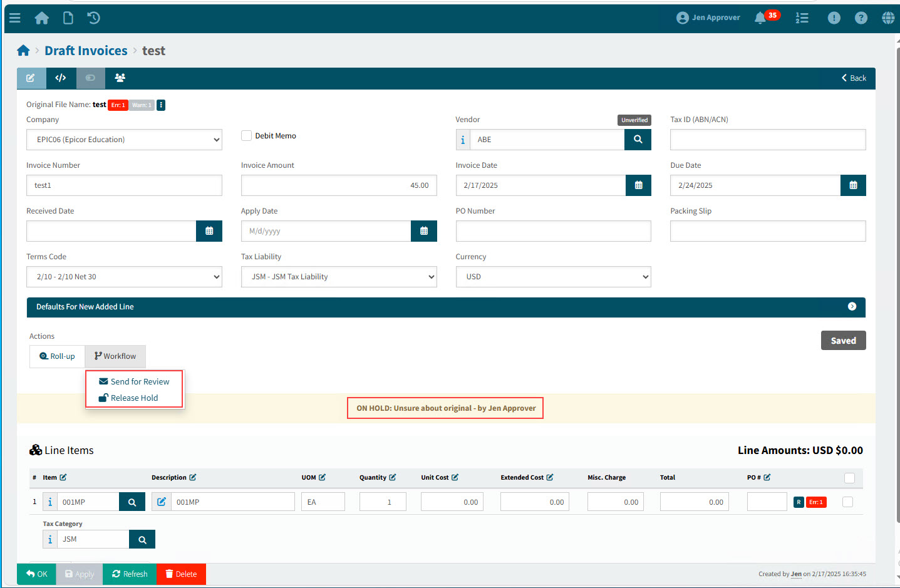900x588 pixels.
Task: Expand the Defaults For New Added Line panel
Action: (x=852, y=307)
